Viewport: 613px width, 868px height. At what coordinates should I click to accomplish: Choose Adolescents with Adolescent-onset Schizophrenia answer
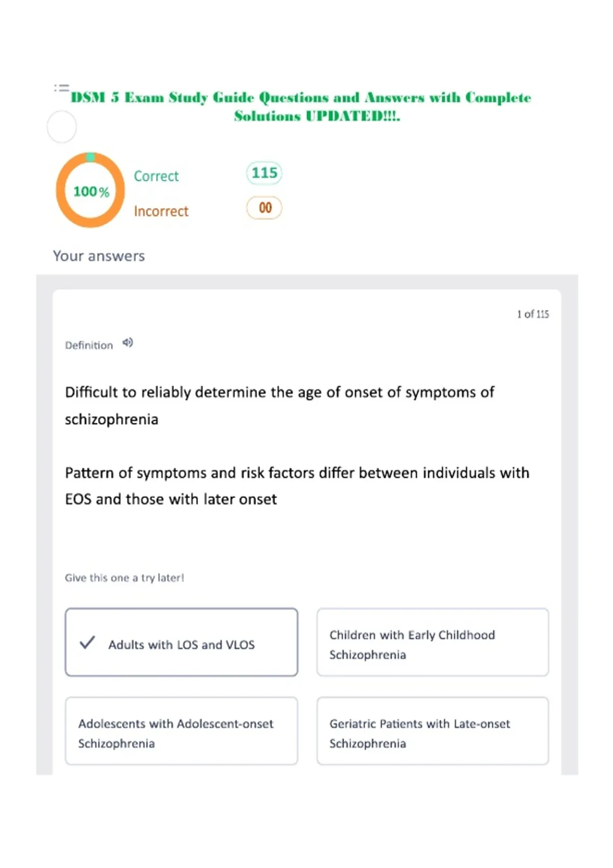pos(181,731)
